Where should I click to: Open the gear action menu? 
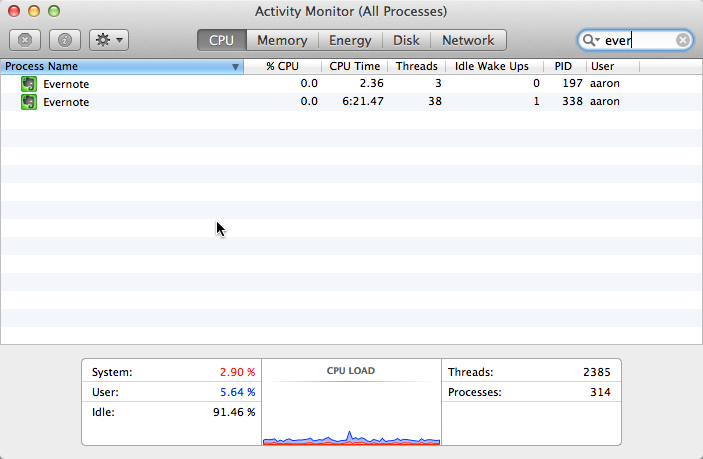coord(108,40)
